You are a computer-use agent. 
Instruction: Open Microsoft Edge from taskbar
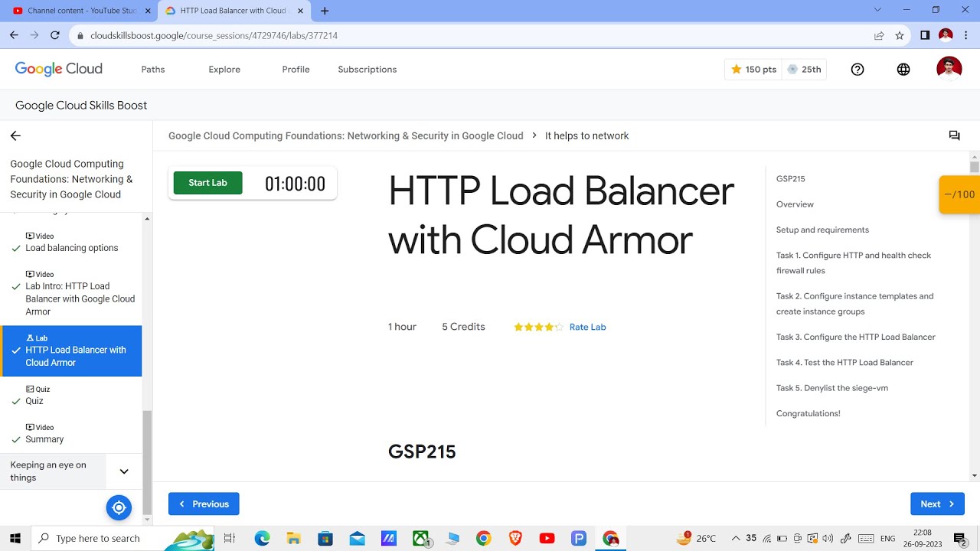point(262,538)
